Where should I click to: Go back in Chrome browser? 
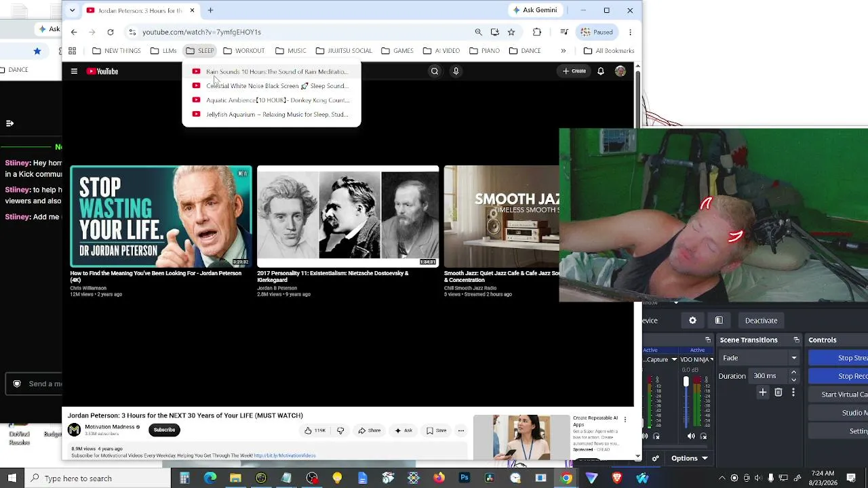pyautogui.click(x=74, y=32)
